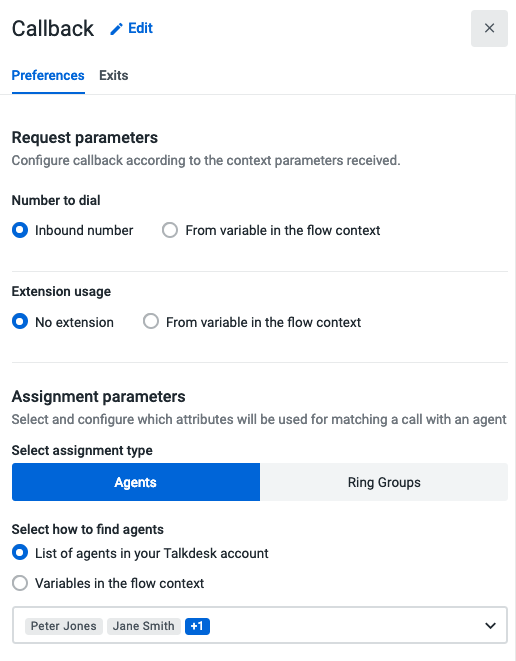Expand the agents list chevron arrow
Viewport: 516px width, 661px height.
point(490,626)
